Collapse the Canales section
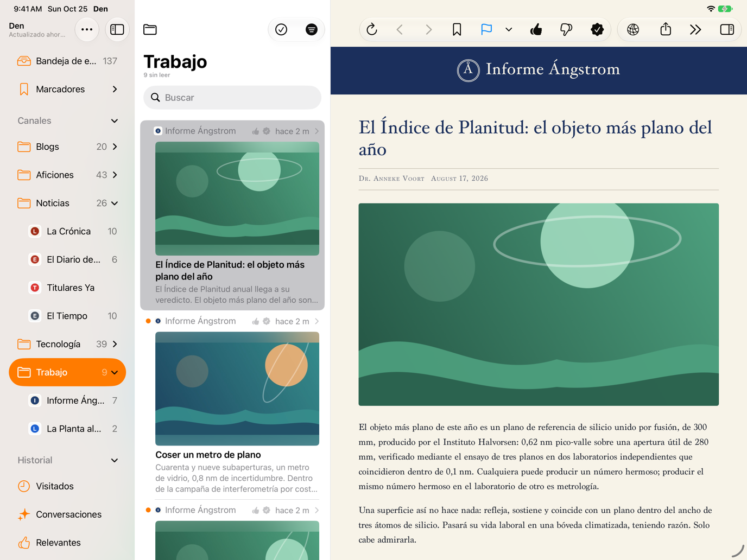 pos(115,120)
